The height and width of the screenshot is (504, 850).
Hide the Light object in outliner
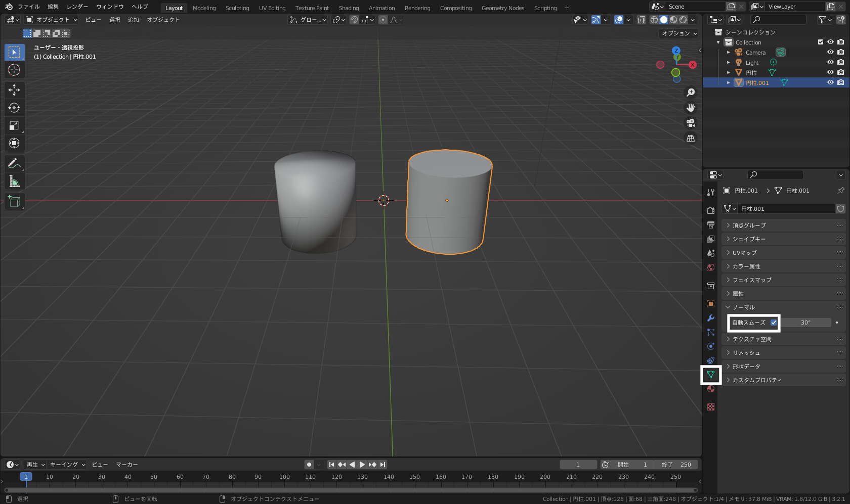tap(830, 63)
